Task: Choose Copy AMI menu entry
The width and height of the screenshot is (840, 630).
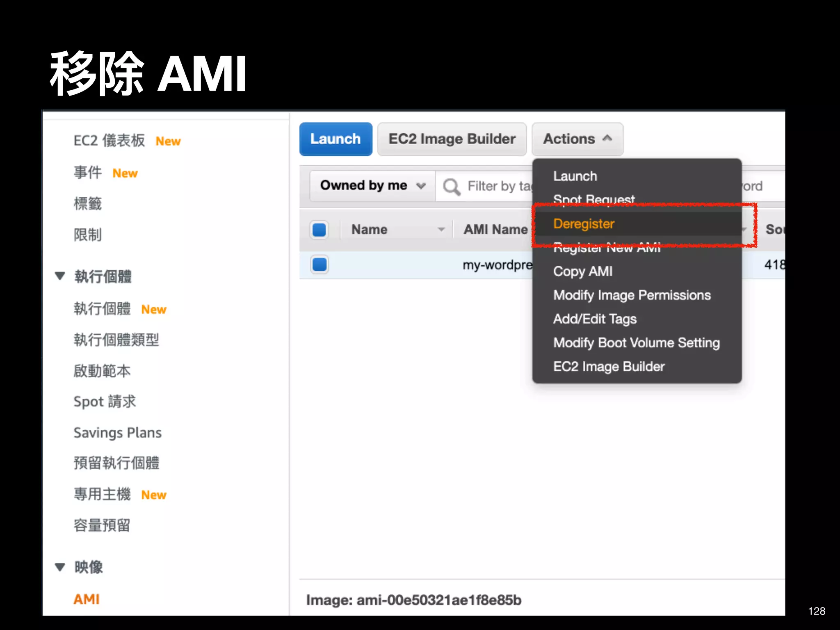Action: click(582, 272)
